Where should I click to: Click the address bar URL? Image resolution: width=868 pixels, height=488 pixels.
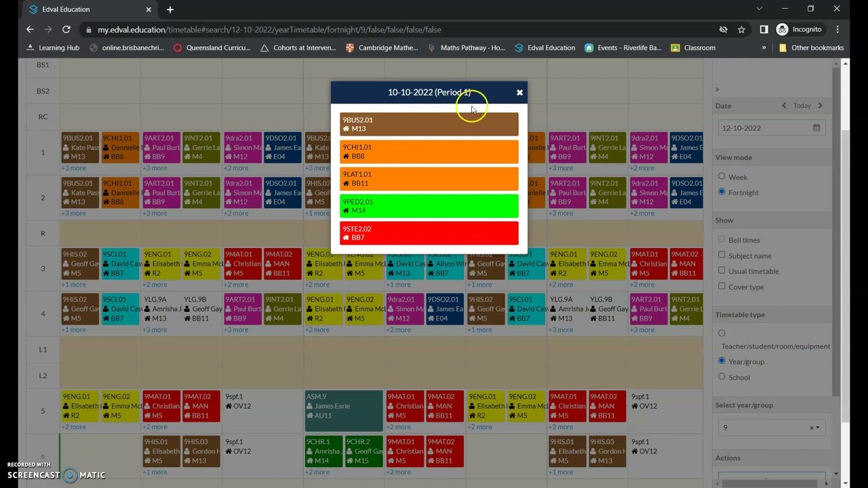click(269, 30)
